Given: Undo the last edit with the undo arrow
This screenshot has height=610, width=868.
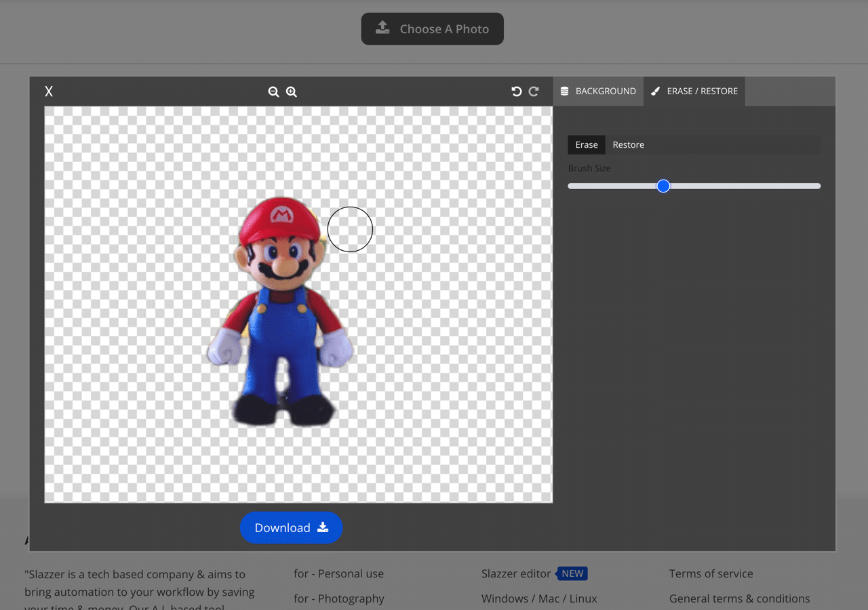Looking at the screenshot, I should (517, 91).
